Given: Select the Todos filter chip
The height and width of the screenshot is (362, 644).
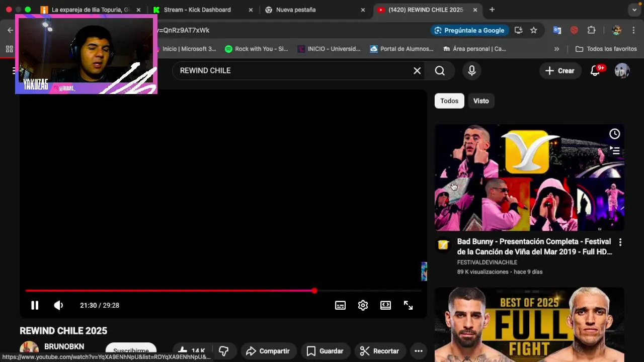Looking at the screenshot, I should [x=449, y=101].
